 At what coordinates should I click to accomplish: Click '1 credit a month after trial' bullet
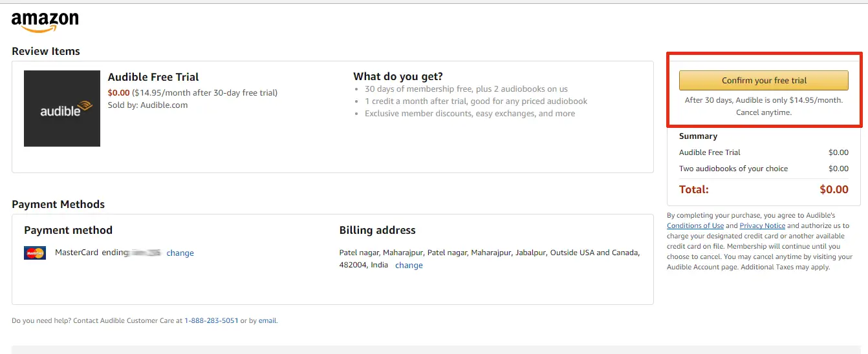coord(476,101)
